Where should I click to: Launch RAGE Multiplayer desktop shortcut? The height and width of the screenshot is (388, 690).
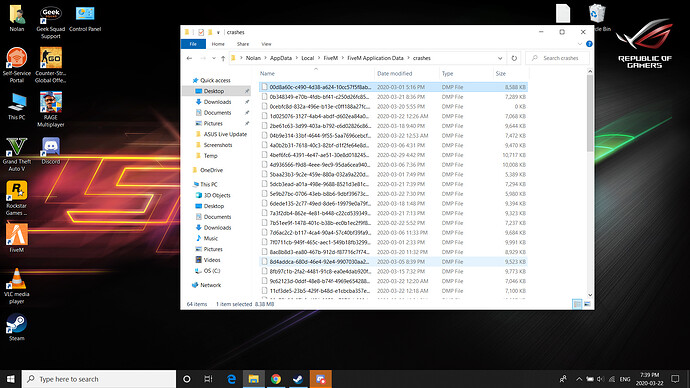51,109
